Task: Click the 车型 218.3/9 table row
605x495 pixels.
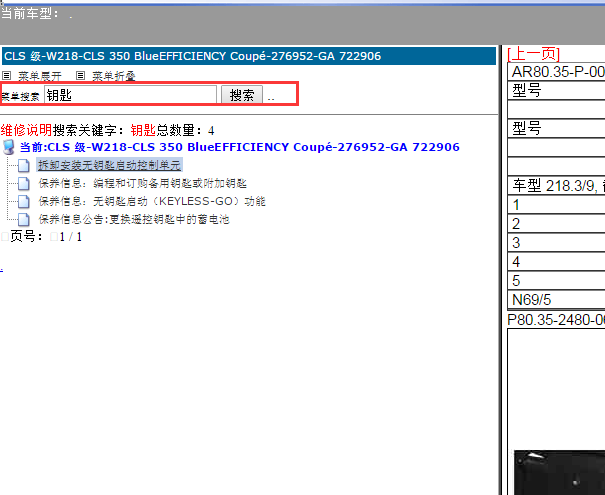Action: tap(556, 186)
